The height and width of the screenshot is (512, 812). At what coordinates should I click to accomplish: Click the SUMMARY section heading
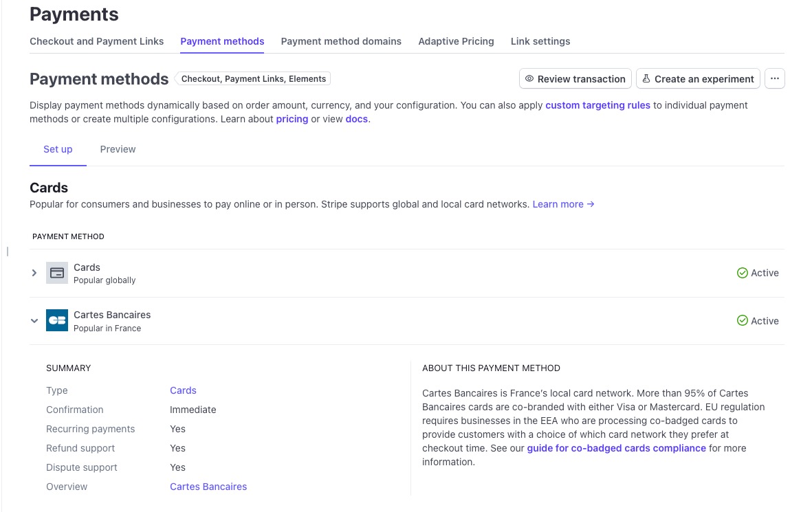(x=68, y=368)
